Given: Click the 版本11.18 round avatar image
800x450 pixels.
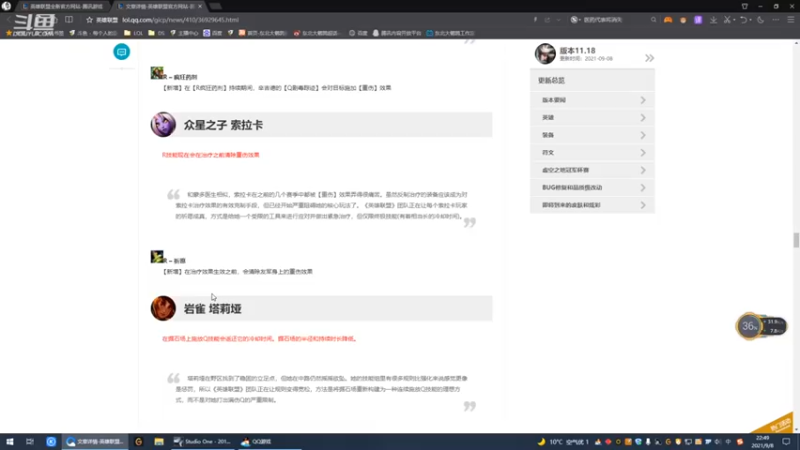Looking at the screenshot, I should [545, 54].
